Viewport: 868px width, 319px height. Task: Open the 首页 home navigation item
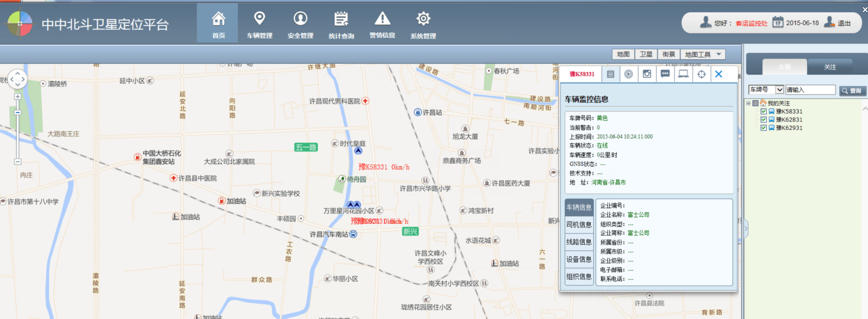tap(218, 24)
